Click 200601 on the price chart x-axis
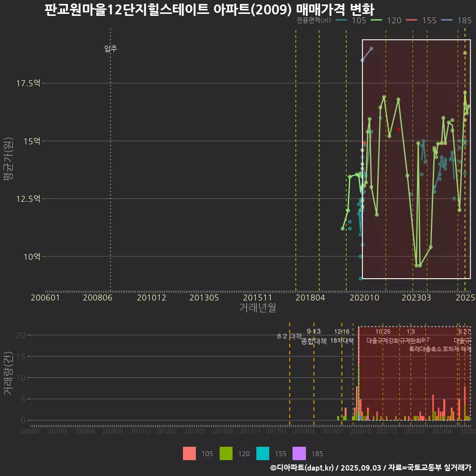This screenshot has height=476, width=476. click(x=45, y=297)
